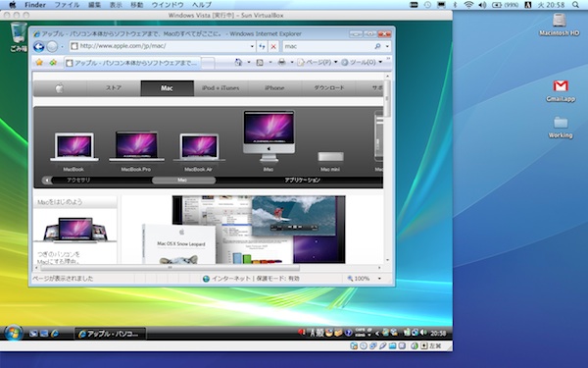The height and width of the screenshot is (368, 588).
Task: Click the Print icon in IE toolbar
Action: pos(281,63)
